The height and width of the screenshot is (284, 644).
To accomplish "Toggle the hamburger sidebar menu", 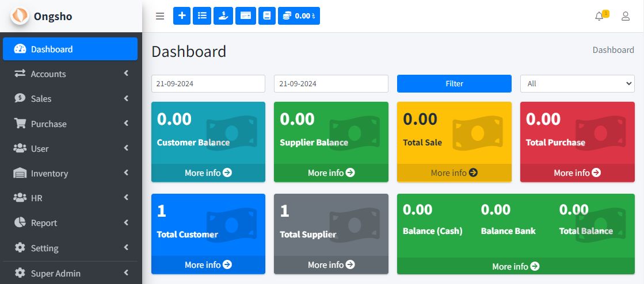I will coord(160,16).
